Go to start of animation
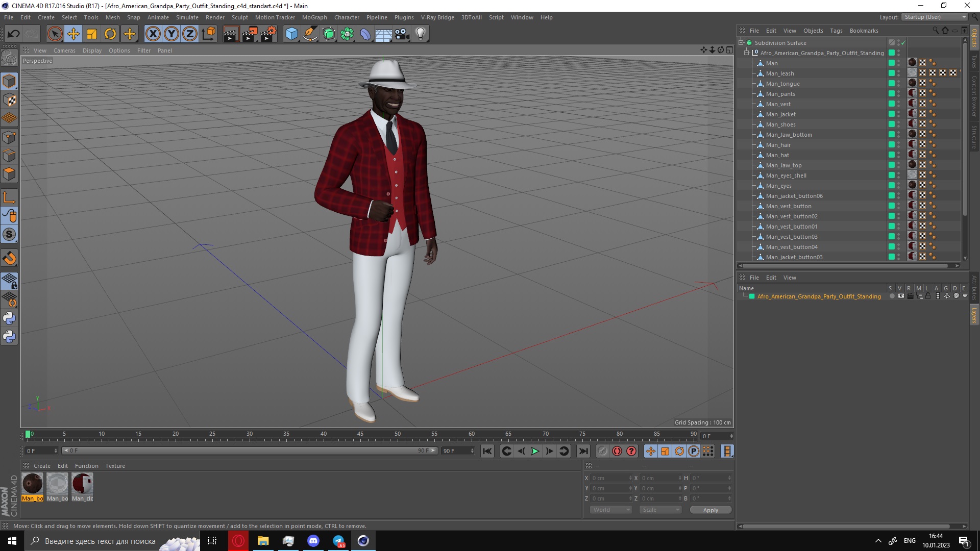 487,451
